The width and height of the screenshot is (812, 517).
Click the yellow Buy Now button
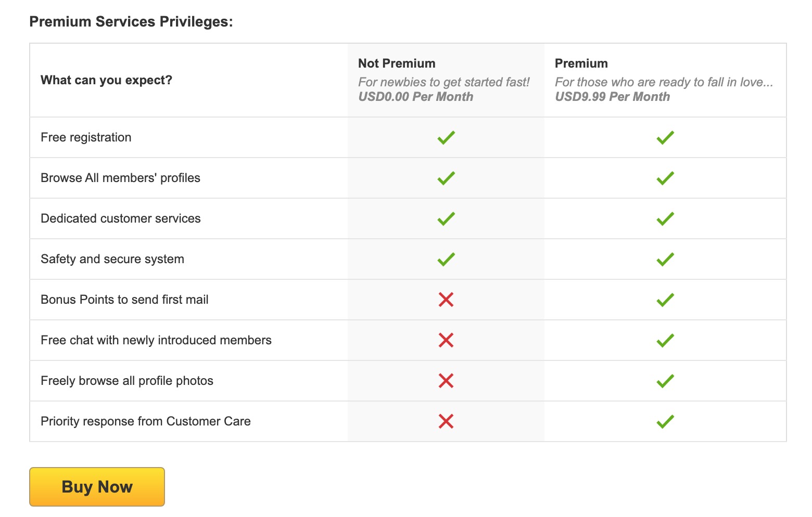97,487
